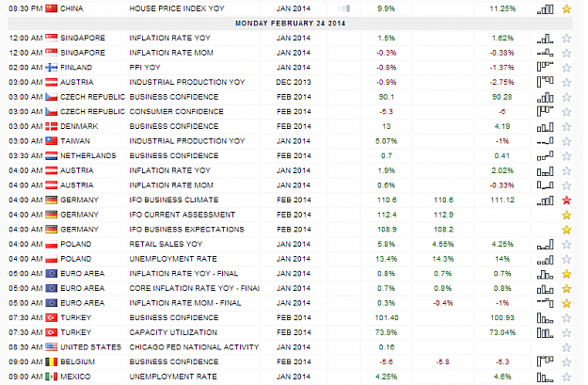
Task: Click the 108.2 IFO expectations previous value
Action: click(x=443, y=230)
